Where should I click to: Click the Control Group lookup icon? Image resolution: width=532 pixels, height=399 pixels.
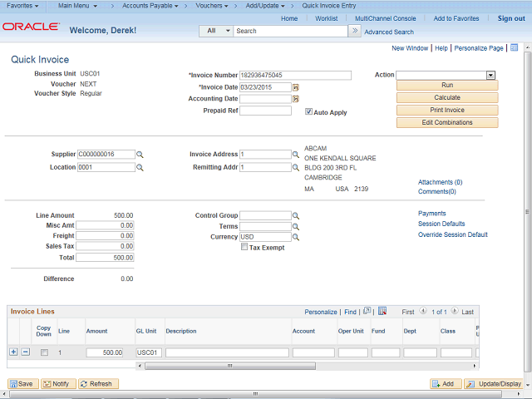[295, 215]
